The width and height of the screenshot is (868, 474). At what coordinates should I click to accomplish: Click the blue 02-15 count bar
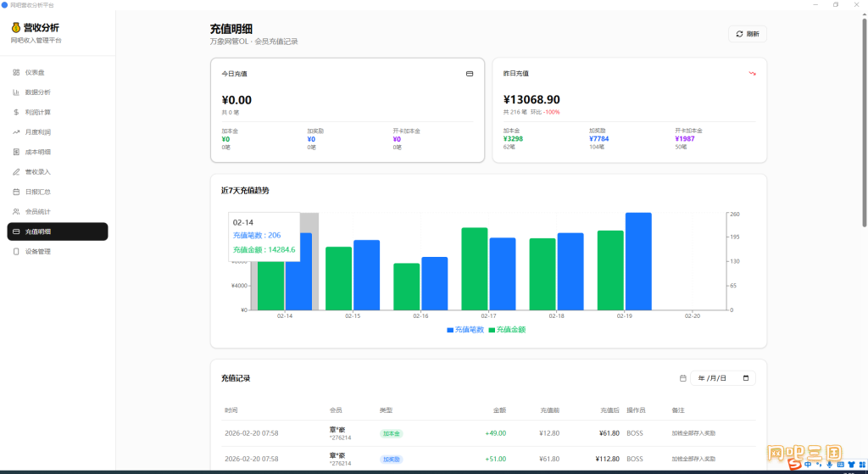(x=366, y=276)
